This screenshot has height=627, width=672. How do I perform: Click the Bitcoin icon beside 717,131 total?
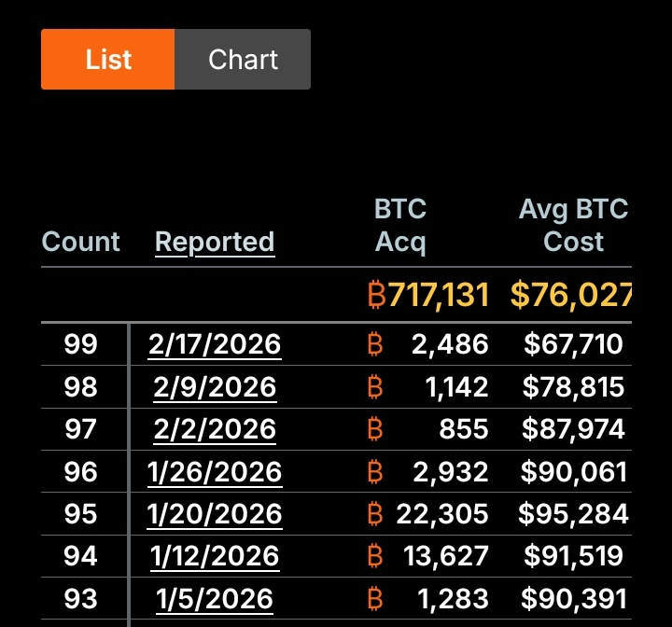tap(377, 295)
